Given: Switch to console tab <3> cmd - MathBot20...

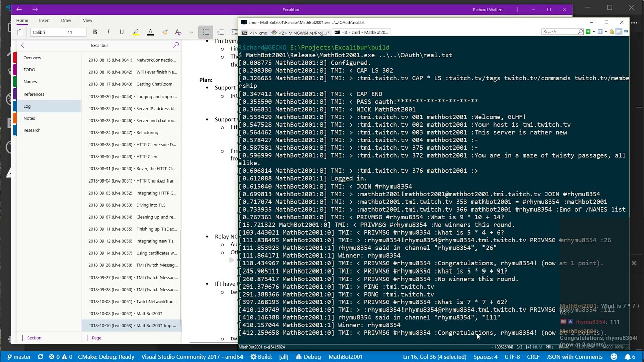Looking at the screenshot, I should pyautogui.click(x=362, y=32).
